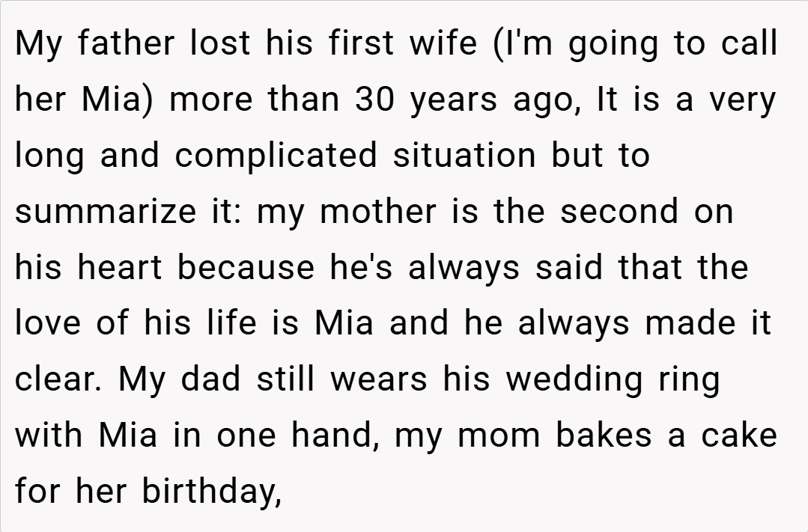The image size is (808, 532).
Task: Click the number "30" in the text
Action: tap(374, 100)
